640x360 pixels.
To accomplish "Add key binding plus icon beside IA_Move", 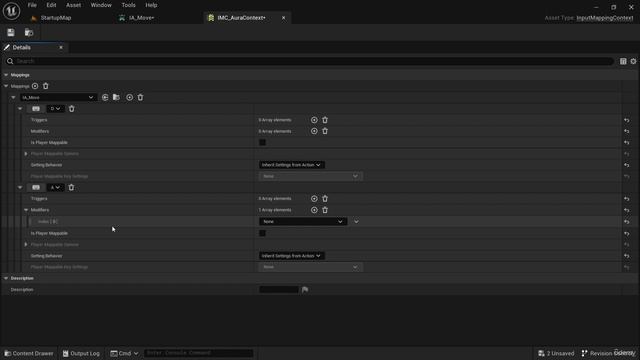I will (x=129, y=98).
